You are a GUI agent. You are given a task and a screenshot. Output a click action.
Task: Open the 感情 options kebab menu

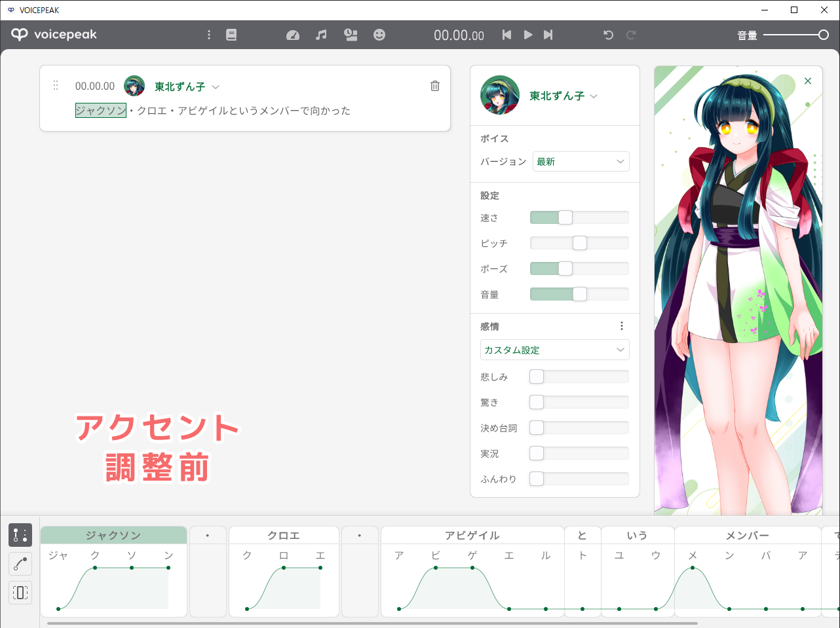click(622, 325)
